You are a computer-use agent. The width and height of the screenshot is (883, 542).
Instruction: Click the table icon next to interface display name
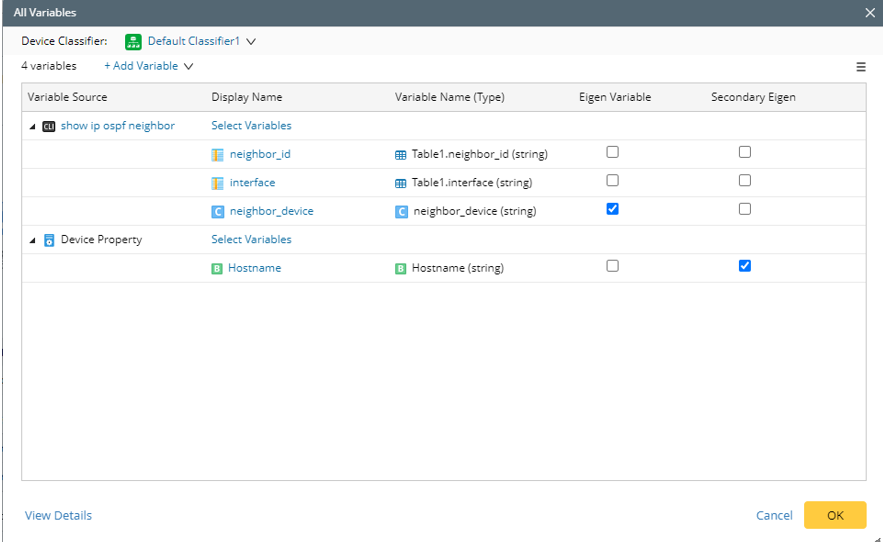click(x=217, y=183)
